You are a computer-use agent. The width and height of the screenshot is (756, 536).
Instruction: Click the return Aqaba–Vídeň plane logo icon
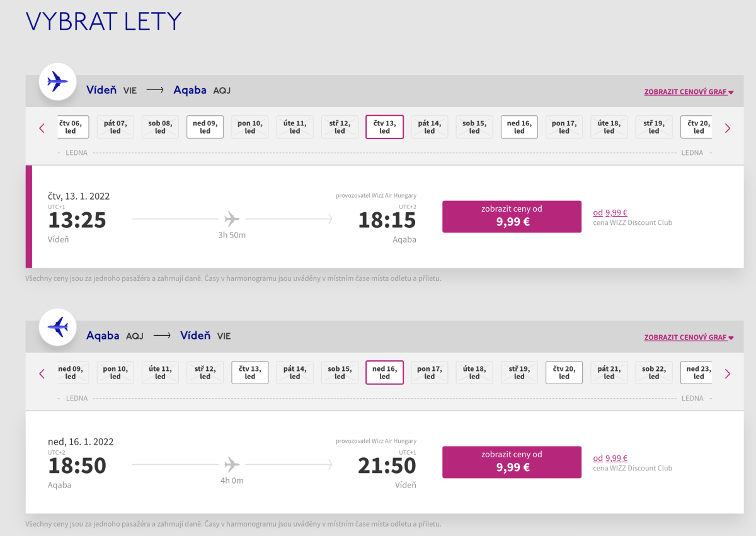(x=57, y=327)
